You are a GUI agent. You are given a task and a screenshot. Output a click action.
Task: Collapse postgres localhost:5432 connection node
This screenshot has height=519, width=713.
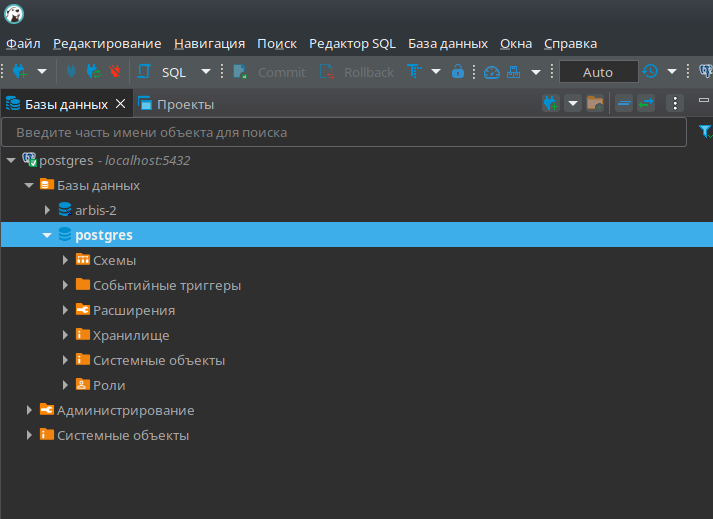[x=11, y=160]
